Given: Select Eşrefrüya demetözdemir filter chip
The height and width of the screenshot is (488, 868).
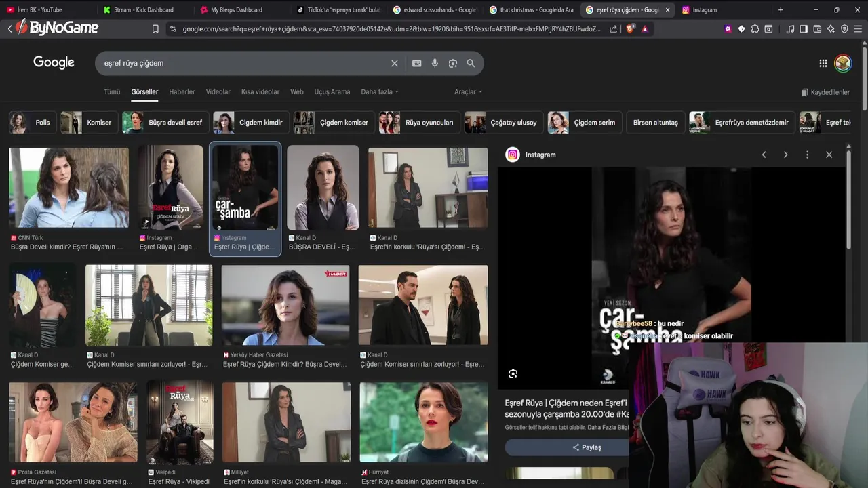Looking at the screenshot, I should coord(742,123).
